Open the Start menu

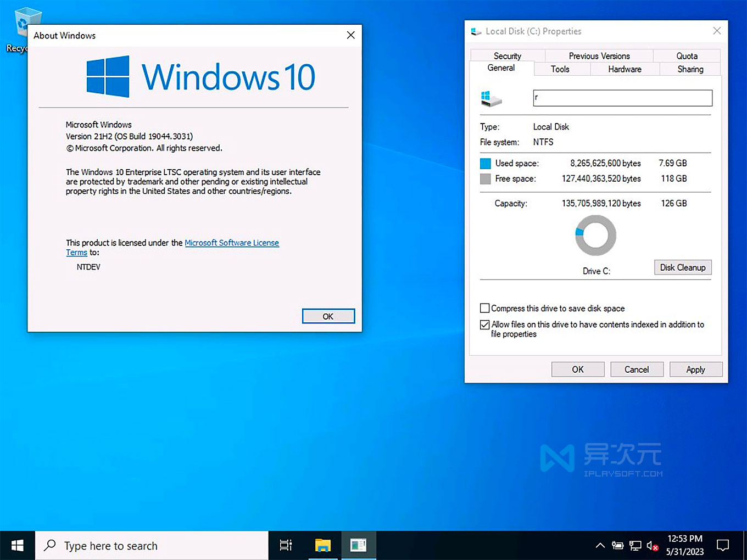point(17,545)
